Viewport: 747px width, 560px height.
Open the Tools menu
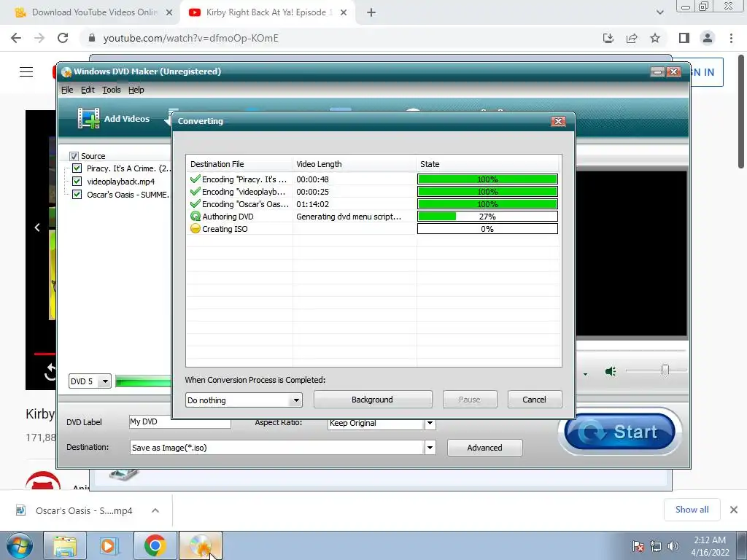pyautogui.click(x=111, y=90)
